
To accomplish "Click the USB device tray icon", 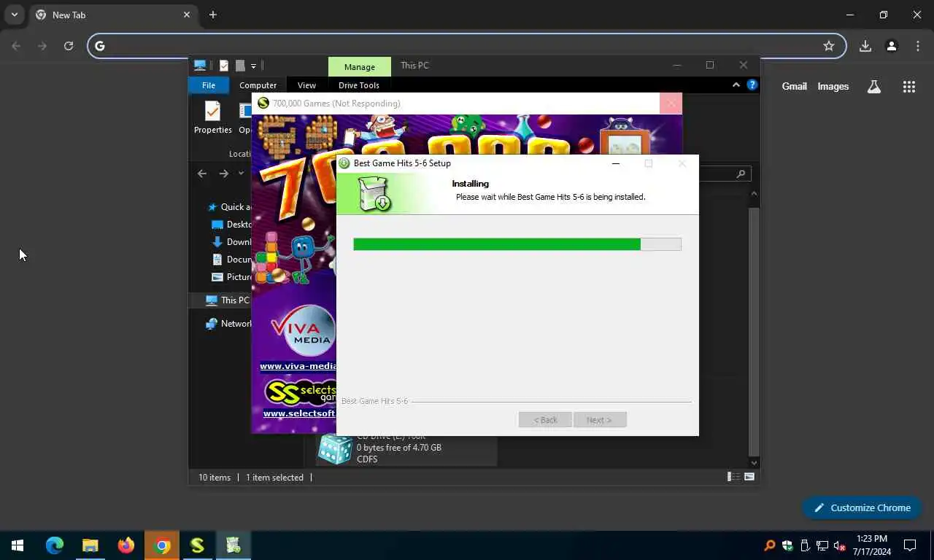I will click(x=805, y=545).
